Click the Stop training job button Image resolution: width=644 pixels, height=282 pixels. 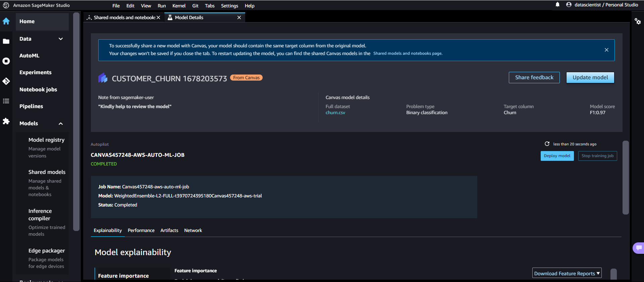tap(598, 156)
